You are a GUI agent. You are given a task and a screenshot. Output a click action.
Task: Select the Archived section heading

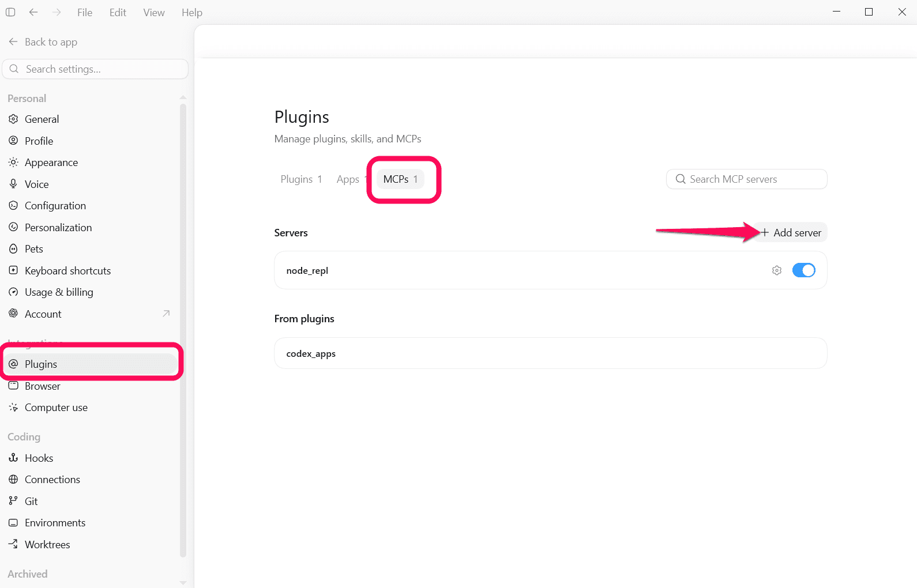coord(28,574)
